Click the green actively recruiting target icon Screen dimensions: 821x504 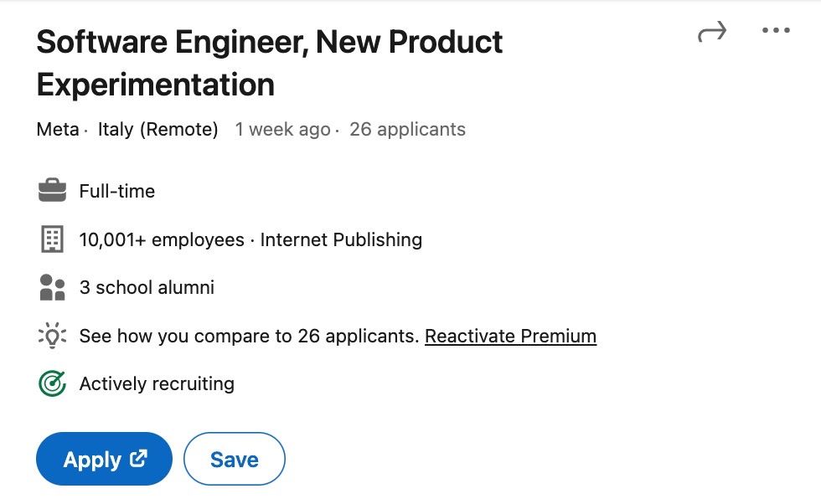pos(52,384)
